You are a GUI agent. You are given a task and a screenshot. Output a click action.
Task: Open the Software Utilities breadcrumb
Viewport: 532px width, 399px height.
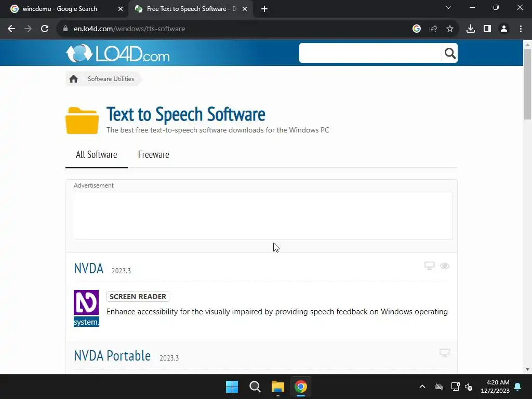click(x=111, y=79)
